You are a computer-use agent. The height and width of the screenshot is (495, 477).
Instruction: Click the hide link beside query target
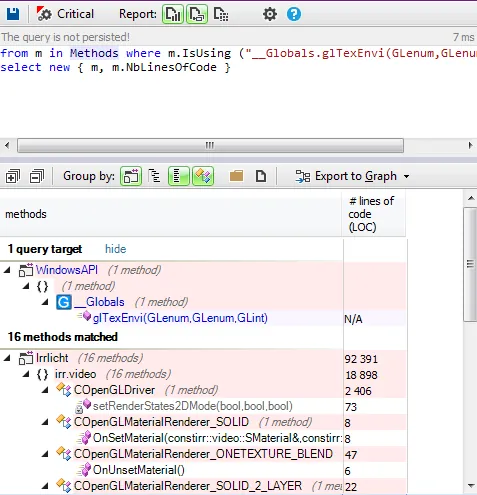coord(115,249)
